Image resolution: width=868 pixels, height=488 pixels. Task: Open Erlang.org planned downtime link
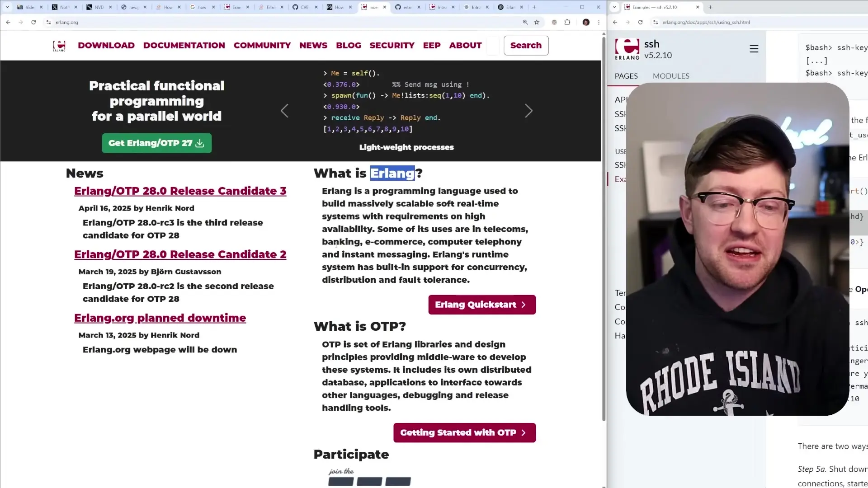pos(160,318)
